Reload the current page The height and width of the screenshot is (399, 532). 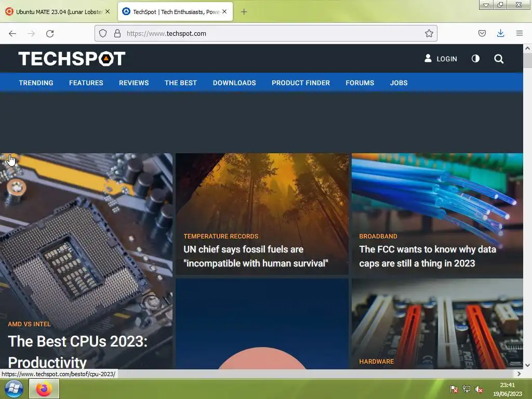click(50, 34)
